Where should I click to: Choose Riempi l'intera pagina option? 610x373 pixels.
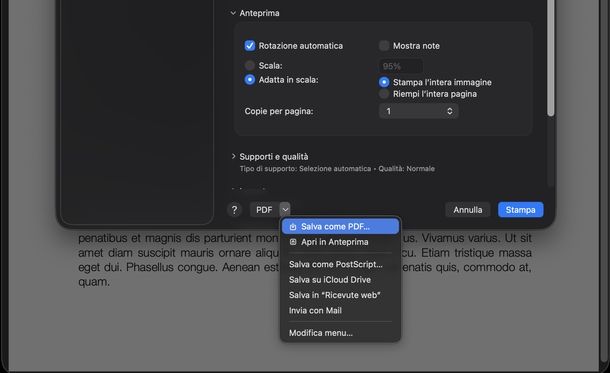384,94
